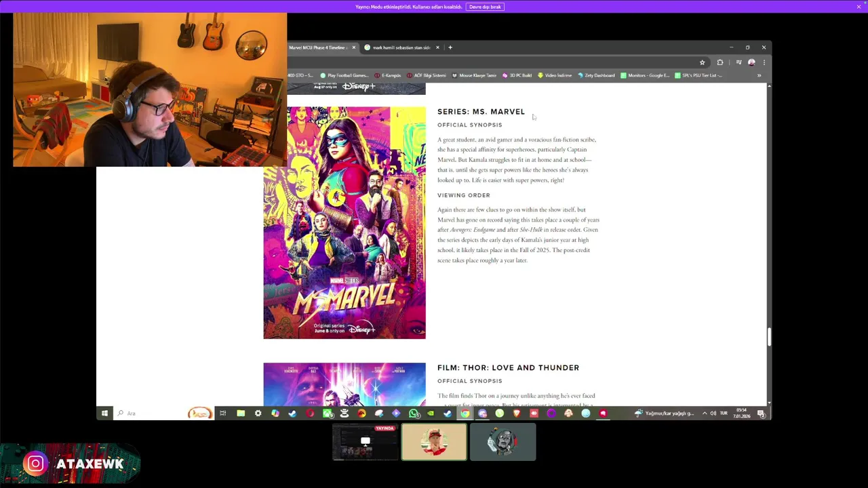The image size is (868, 488).
Task: Click the Windows Start button
Action: pyautogui.click(x=104, y=413)
